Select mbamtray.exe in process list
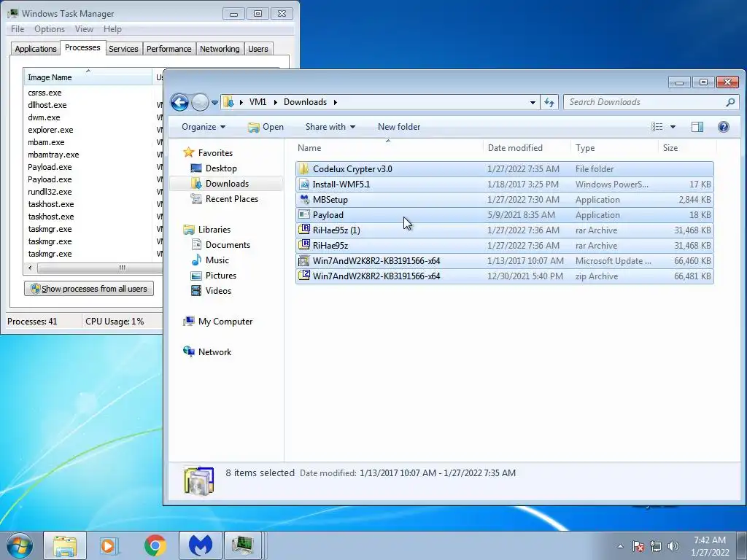747x560 pixels. (53, 155)
